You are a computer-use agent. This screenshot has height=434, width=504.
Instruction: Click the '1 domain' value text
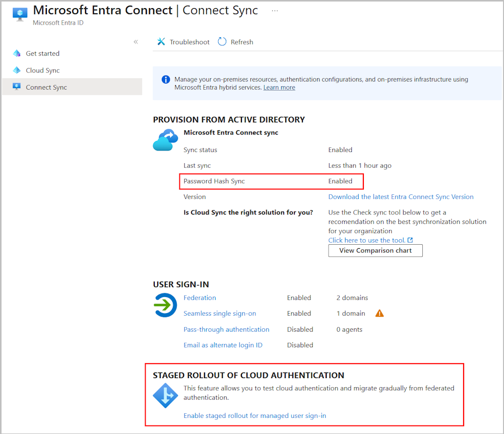(351, 313)
